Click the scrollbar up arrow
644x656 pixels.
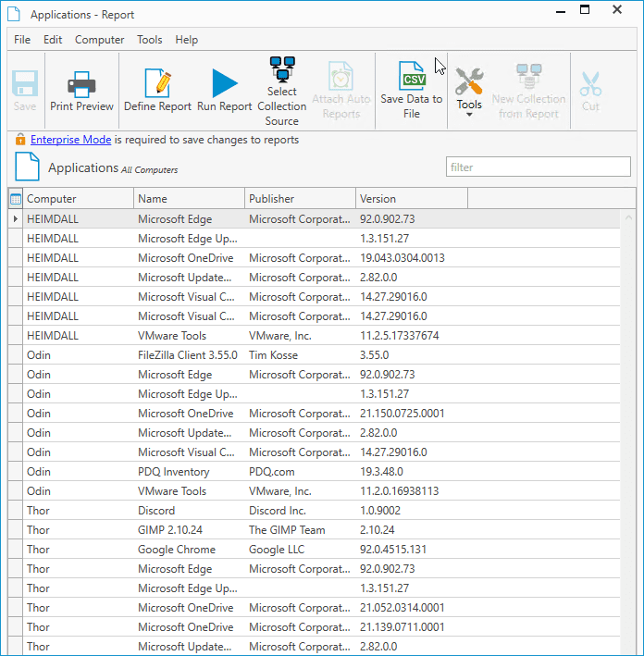pos(628,217)
